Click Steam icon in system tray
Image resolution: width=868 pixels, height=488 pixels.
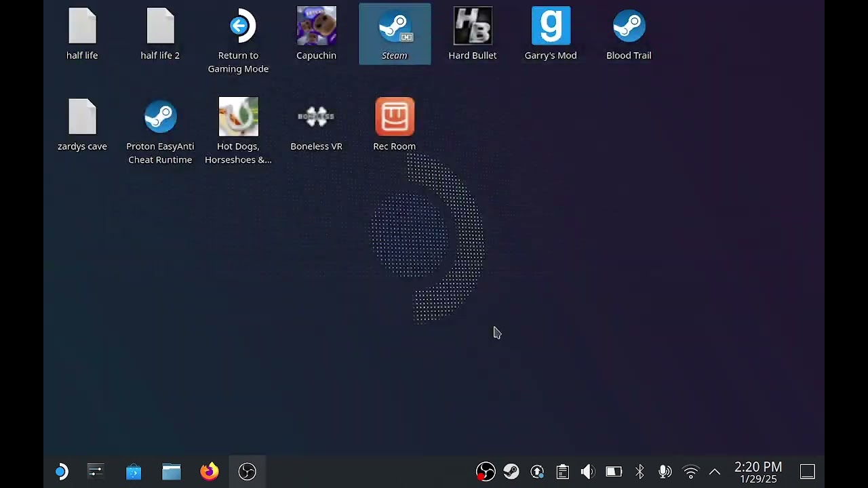511,472
